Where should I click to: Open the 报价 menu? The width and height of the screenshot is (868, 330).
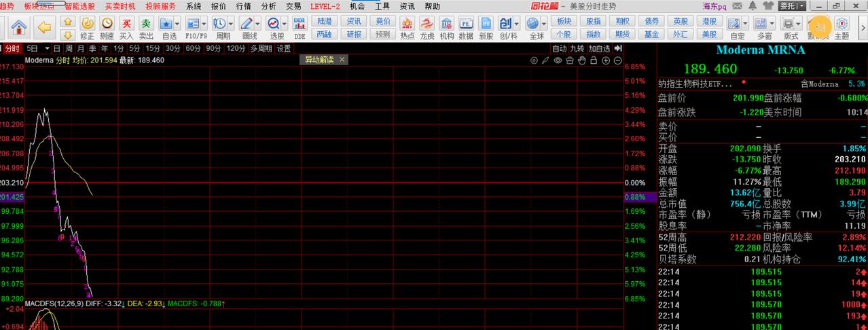pyautogui.click(x=219, y=6)
